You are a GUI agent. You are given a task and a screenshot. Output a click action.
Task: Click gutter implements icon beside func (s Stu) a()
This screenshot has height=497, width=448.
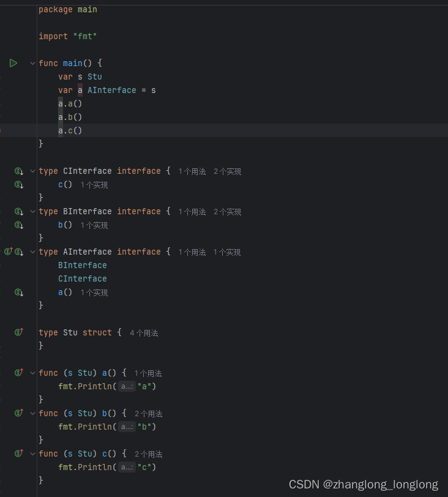[19, 372]
